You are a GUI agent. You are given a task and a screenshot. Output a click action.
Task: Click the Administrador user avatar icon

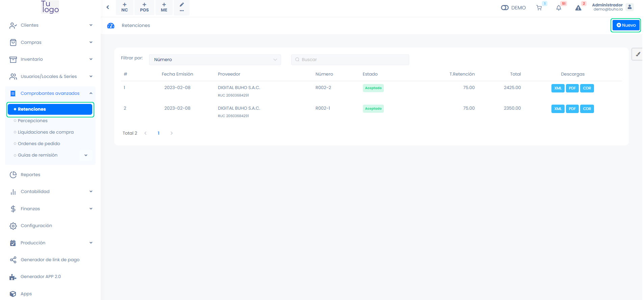(629, 7)
